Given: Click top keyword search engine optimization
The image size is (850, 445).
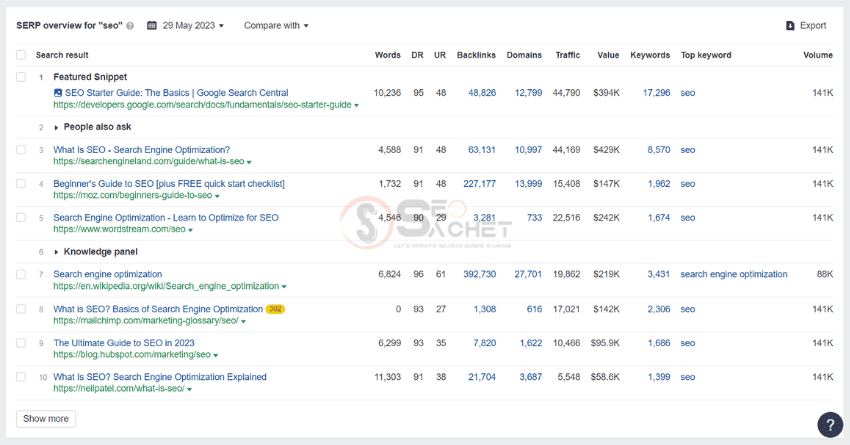Looking at the screenshot, I should [x=734, y=274].
